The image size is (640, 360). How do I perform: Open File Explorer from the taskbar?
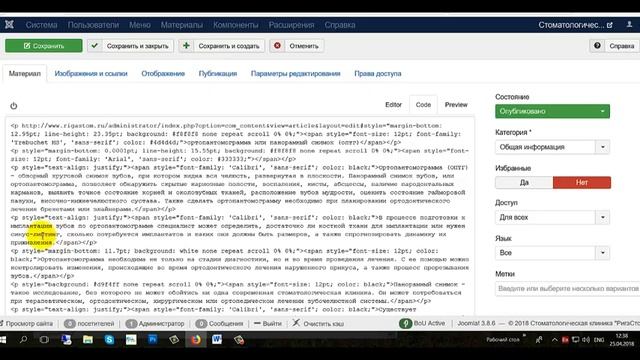point(88,340)
